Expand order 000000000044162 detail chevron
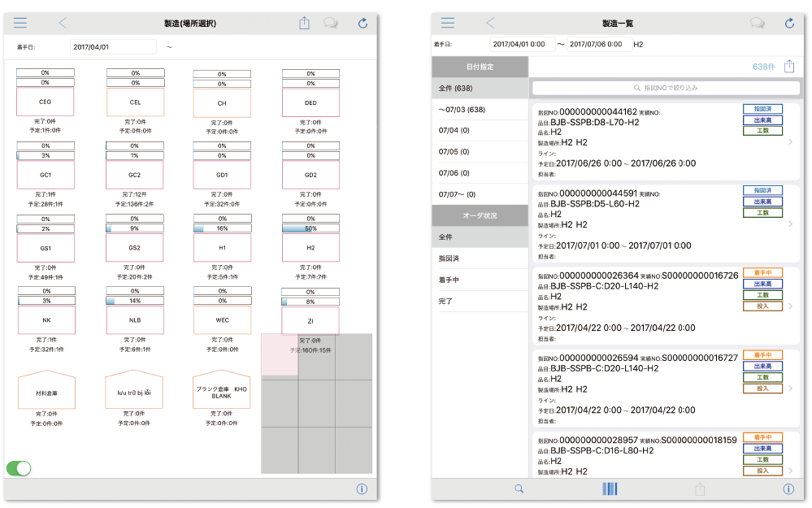 click(x=791, y=141)
